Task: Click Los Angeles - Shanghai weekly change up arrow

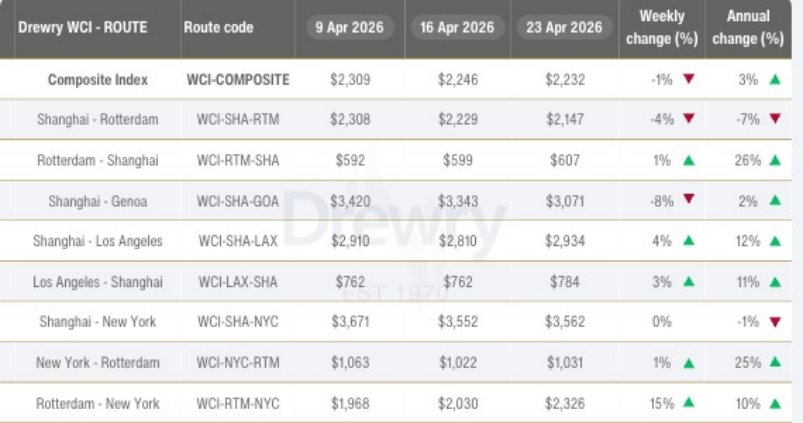Action: coord(688,283)
